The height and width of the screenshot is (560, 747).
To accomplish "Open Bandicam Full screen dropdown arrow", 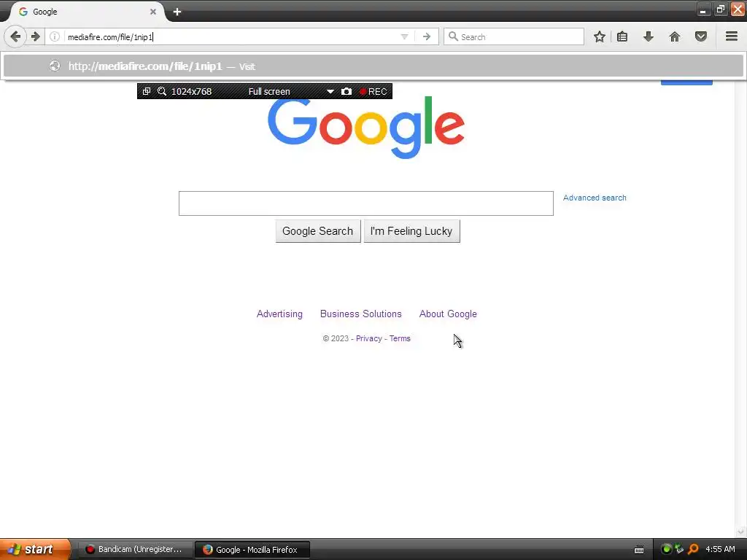I will [x=330, y=91].
